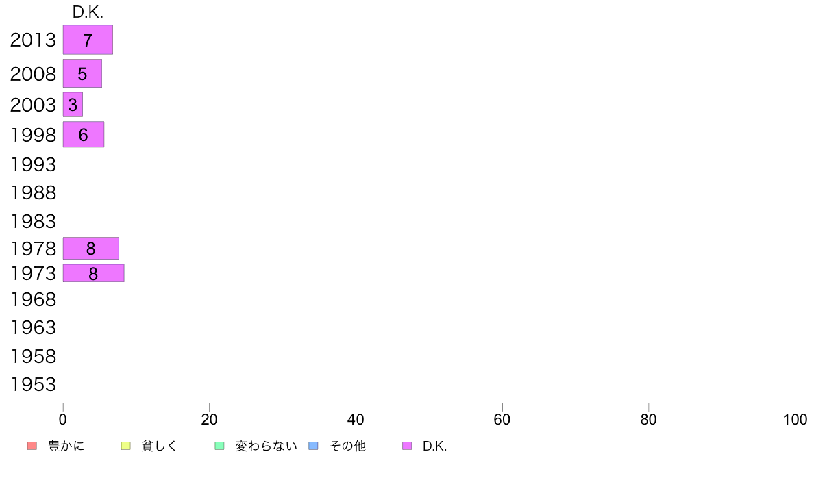Click the 1993 year axis label
This screenshot has width=814, height=504.
click(x=33, y=164)
